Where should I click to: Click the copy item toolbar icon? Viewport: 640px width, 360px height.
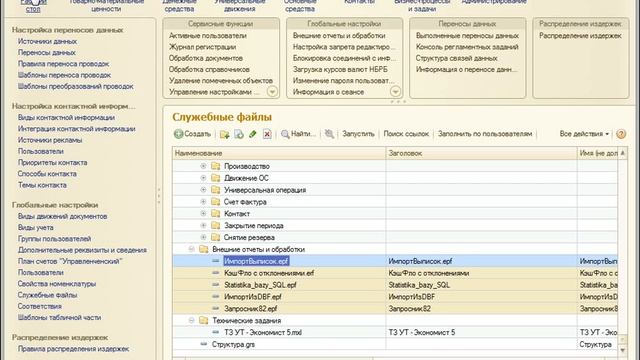pyautogui.click(x=239, y=134)
